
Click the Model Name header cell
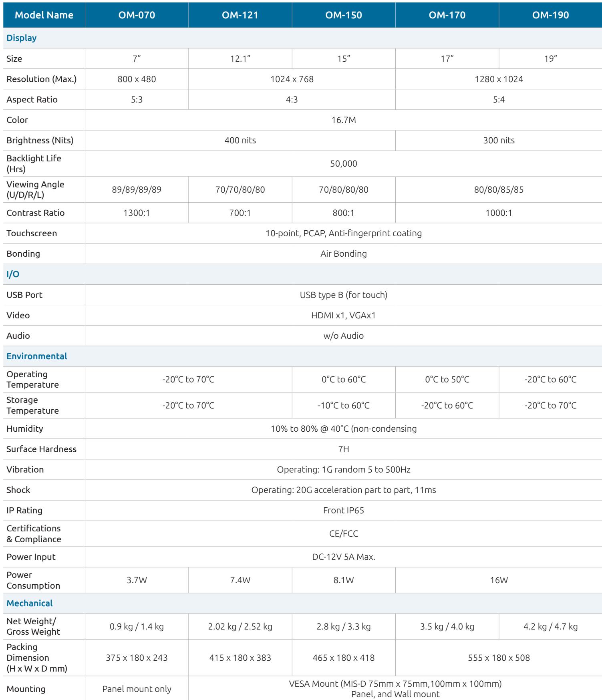pos(44,15)
